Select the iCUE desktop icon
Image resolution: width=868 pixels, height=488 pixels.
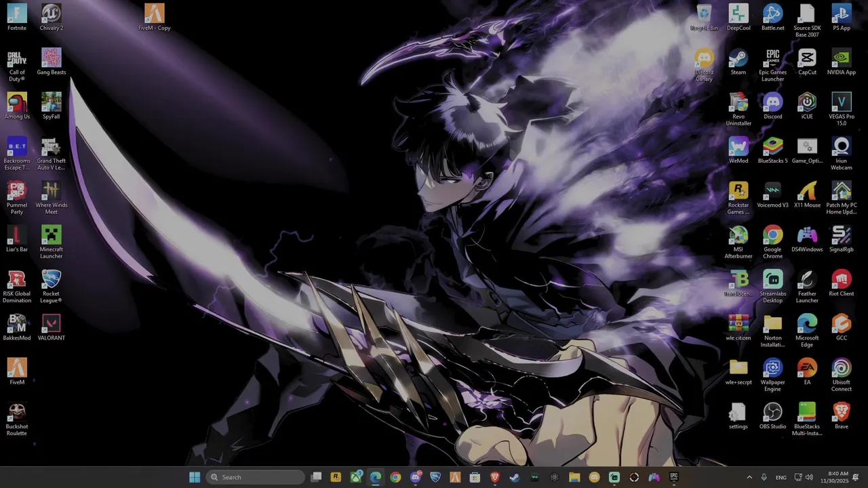click(x=807, y=106)
